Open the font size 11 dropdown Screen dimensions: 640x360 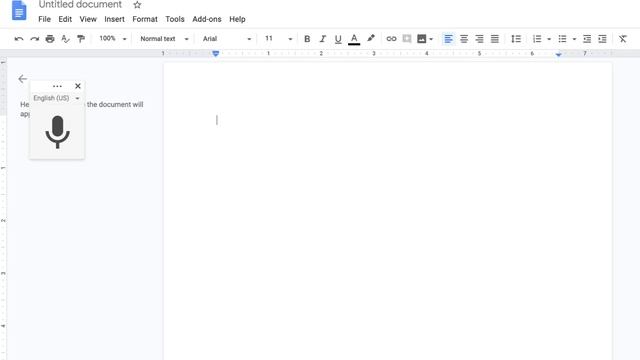(x=278, y=39)
